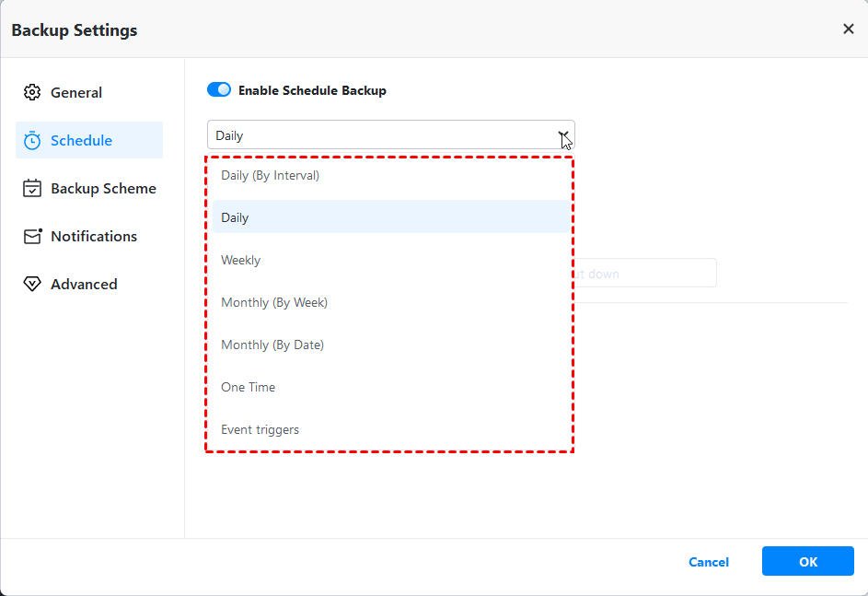Viewport: 868px width, 596px height.
Task: Choose Event triggers from the list
Action: tap(260, 429)
